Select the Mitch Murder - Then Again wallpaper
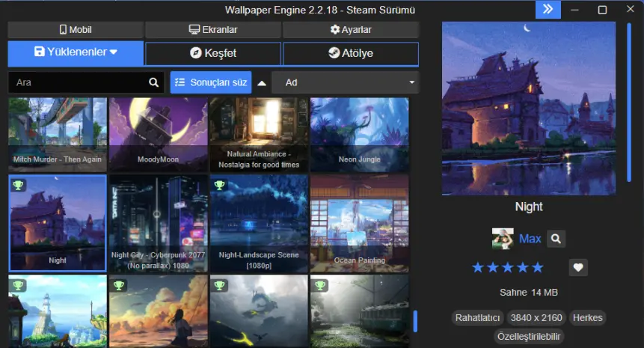644x348 pixels. [58, 135]
